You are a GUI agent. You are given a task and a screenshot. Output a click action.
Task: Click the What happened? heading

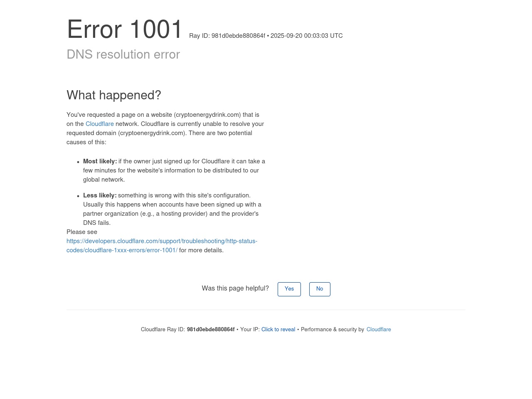click(x=114, y=96)
